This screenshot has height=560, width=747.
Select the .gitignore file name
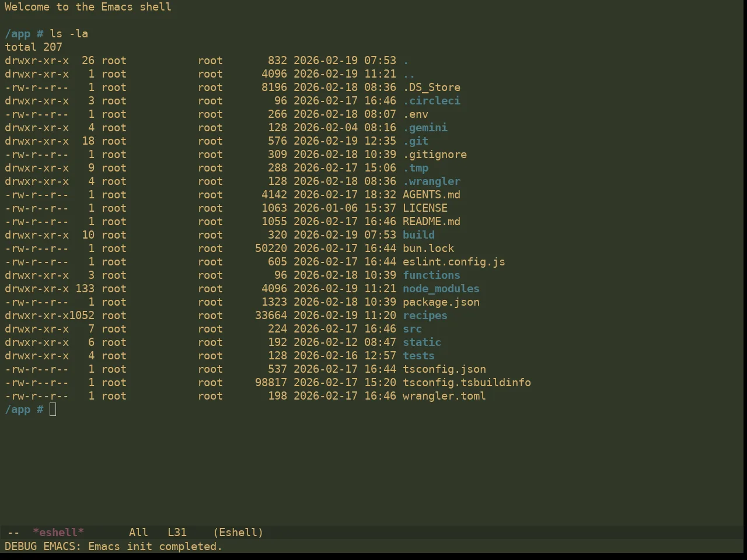pos(435,155)
